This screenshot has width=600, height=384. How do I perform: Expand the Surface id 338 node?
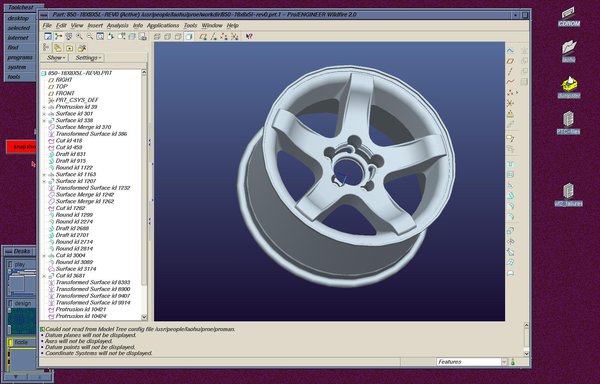coord(44,120)
